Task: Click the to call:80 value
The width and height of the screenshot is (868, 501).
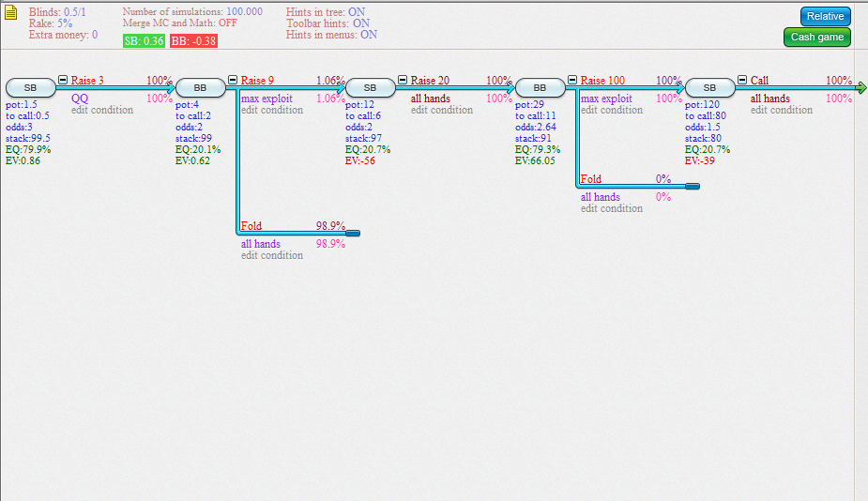Action: point(706,115)
